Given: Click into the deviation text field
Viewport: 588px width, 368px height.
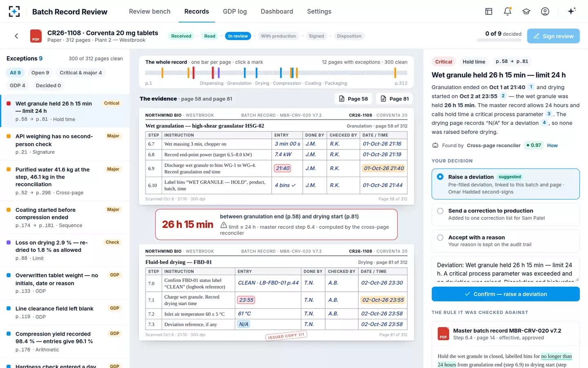Looking at the screenshot, I should coord(506,269).
